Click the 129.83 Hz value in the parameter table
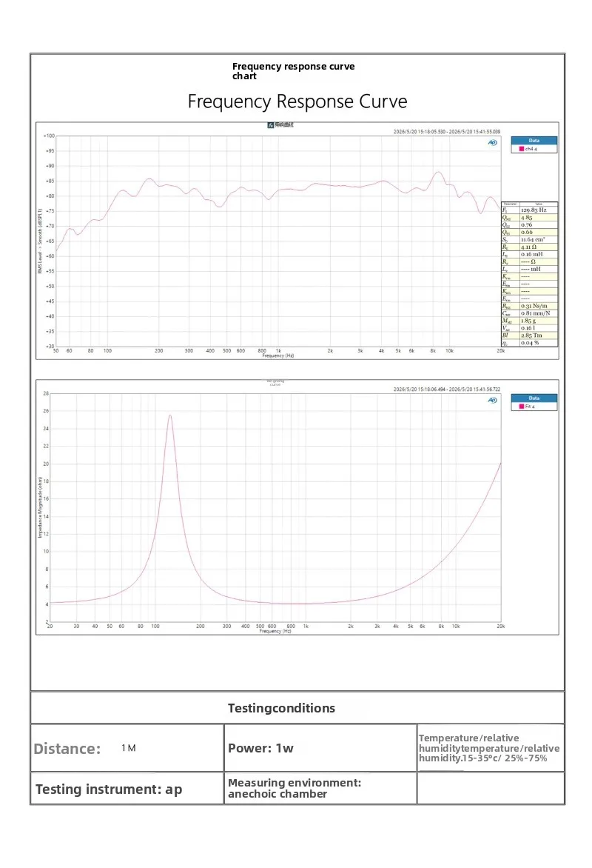Viewport: 592px width, 868px height. point(534,210)
